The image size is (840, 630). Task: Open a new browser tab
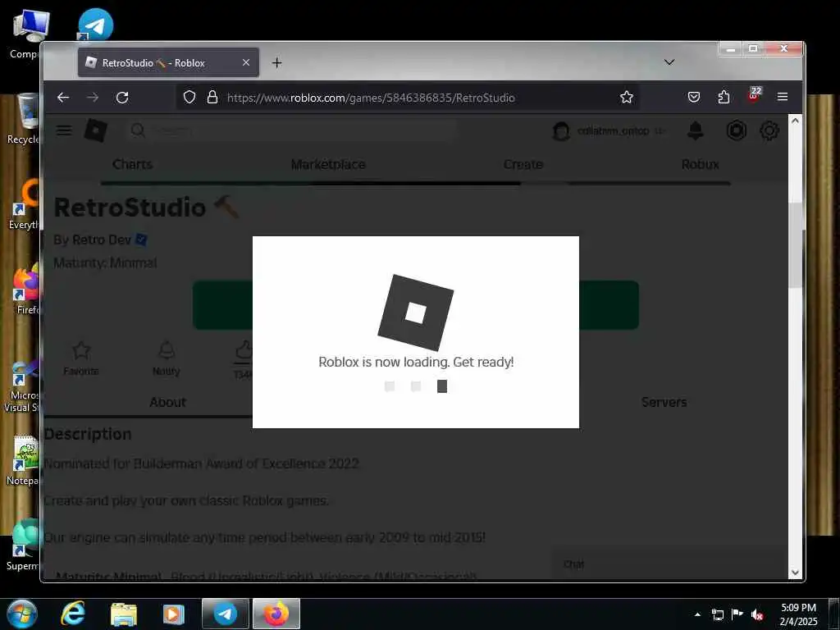coord(276,63)
